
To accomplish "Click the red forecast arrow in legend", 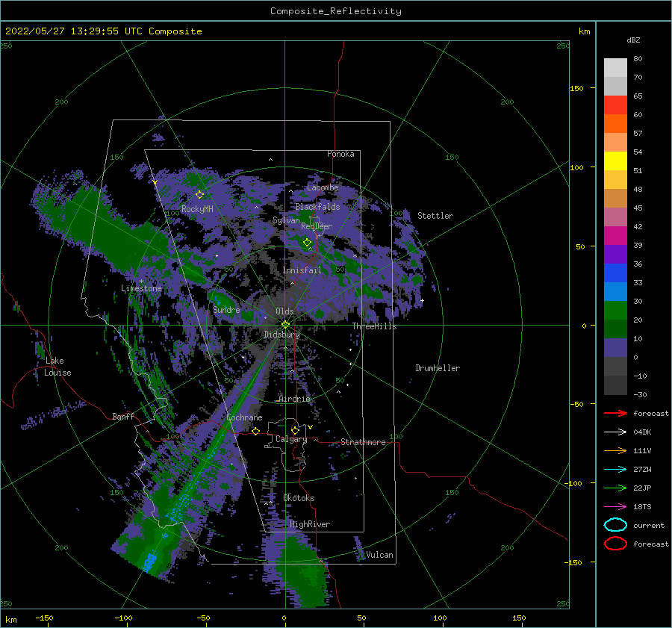I will pyautogui.click(x=615, y=413).
